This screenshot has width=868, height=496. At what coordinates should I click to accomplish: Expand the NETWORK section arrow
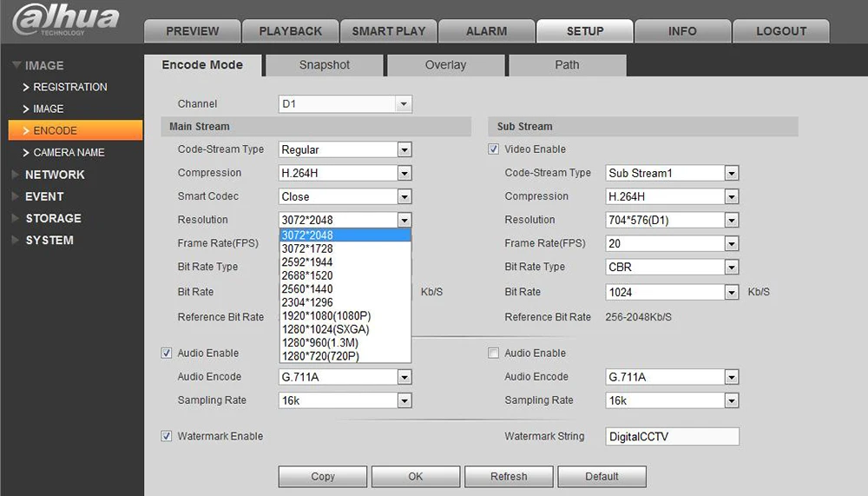[x=15, y=175]
